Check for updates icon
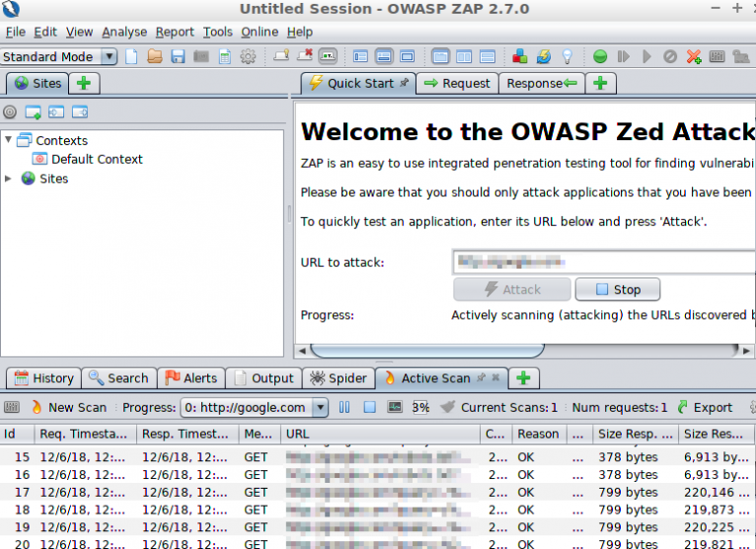Viewport: 756px width, 549px height. pos(544,57)
